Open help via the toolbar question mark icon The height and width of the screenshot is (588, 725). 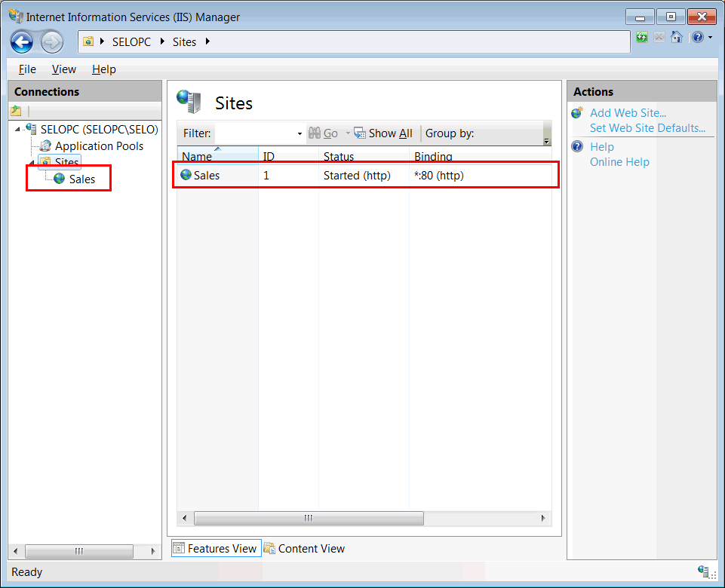[698, 38]
